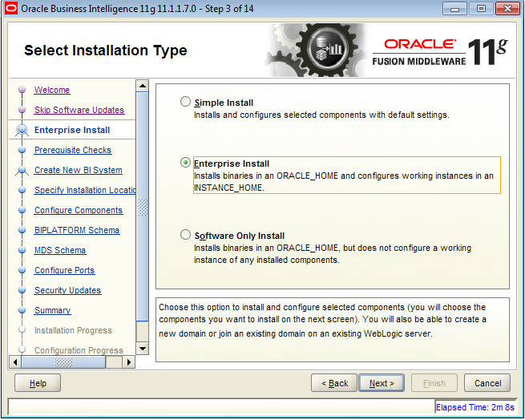Click scroll down arrow of step list
The width and height of the screenshot is (525, 420).
tap(143, 349)
